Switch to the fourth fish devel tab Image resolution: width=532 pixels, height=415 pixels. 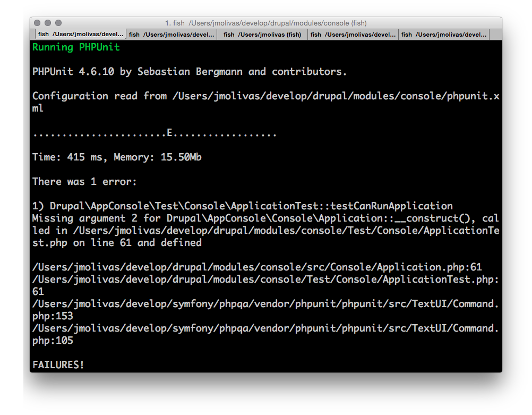coord(353,35)
